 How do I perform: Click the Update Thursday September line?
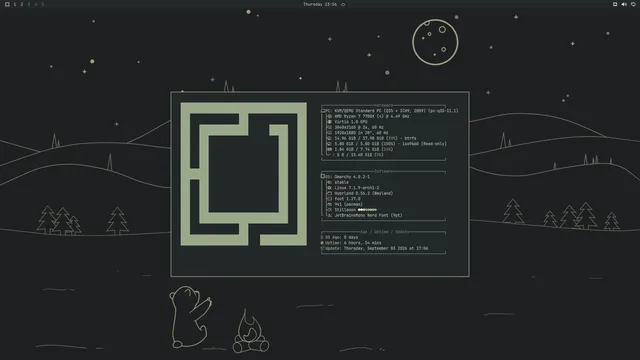pyautogui.click(x=374, y=248)
